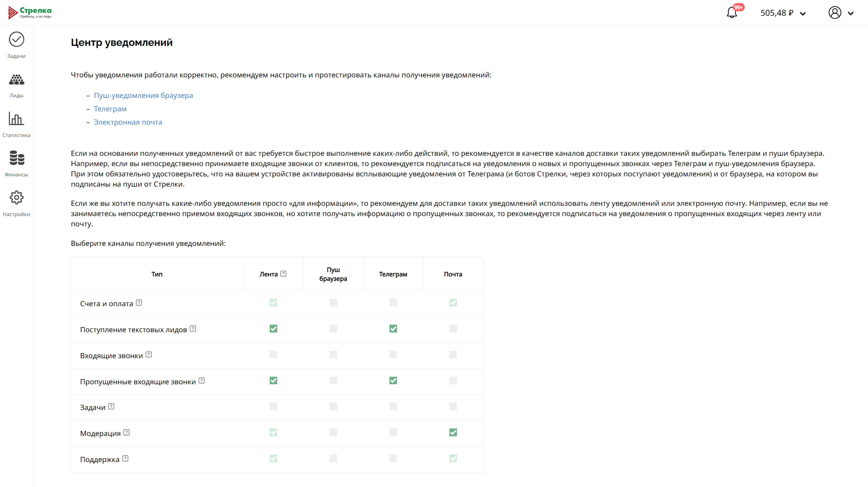The width and height of the screenshot is (868, 487).
Task: Click the user profile avatar icon
Action: (835, 13)
